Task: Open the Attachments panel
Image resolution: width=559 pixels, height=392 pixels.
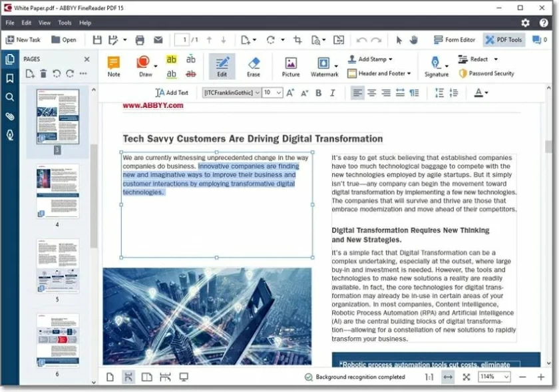Action: tap(9, 115)
